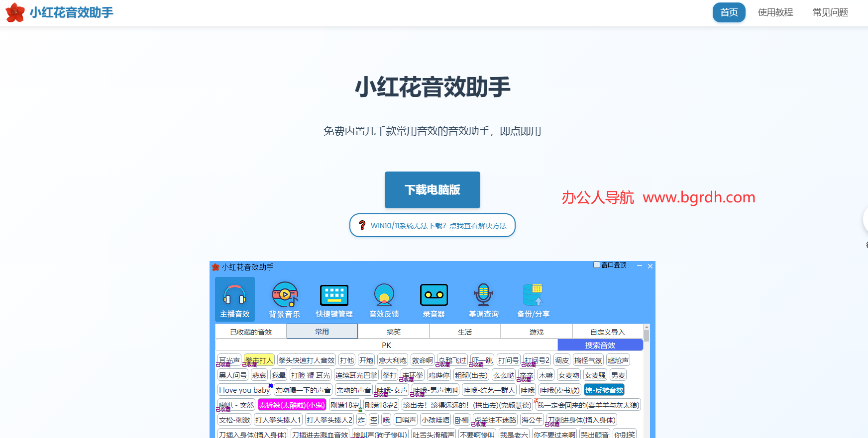Click the 搜索音效 button

[600, 345]
